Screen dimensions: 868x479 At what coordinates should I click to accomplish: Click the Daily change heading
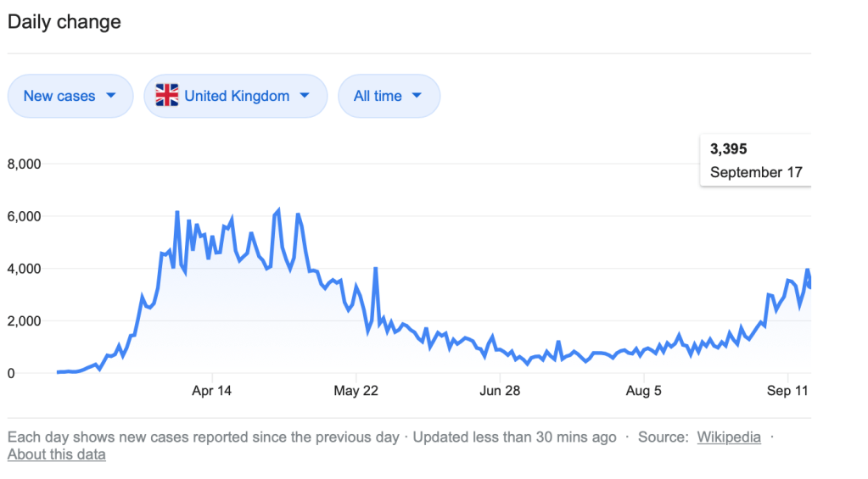[x=64, y=22]
